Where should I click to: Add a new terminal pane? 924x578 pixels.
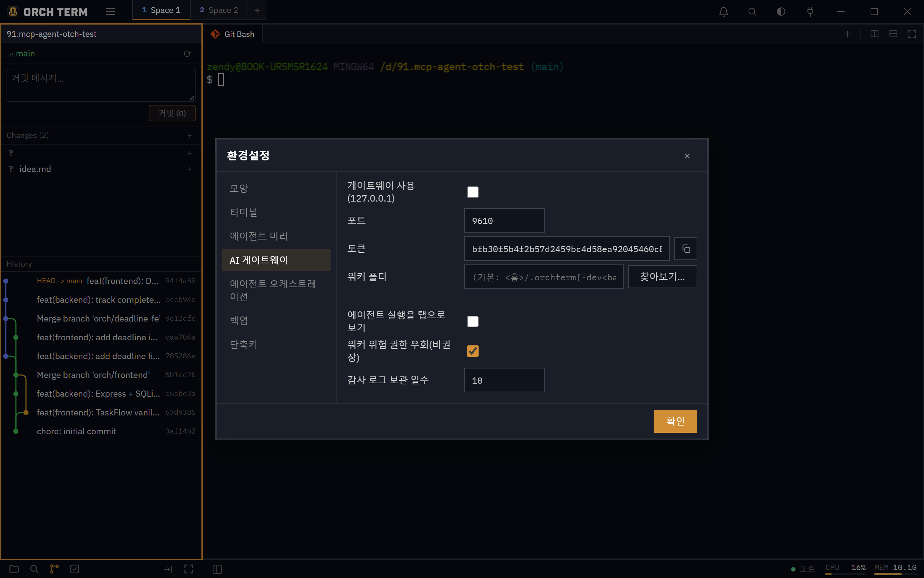(x=847, y=34)
